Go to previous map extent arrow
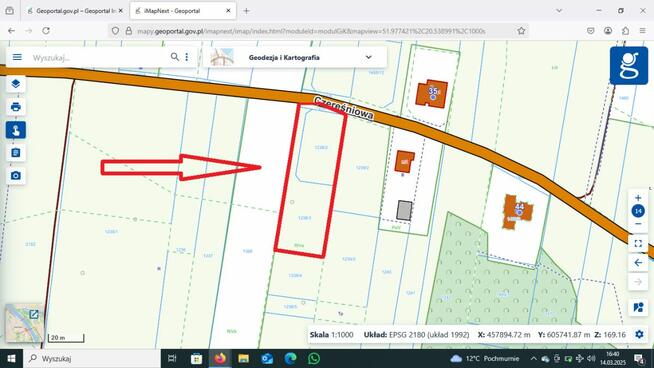This screenshot has height=368, width=654. (x=638, y=262)
